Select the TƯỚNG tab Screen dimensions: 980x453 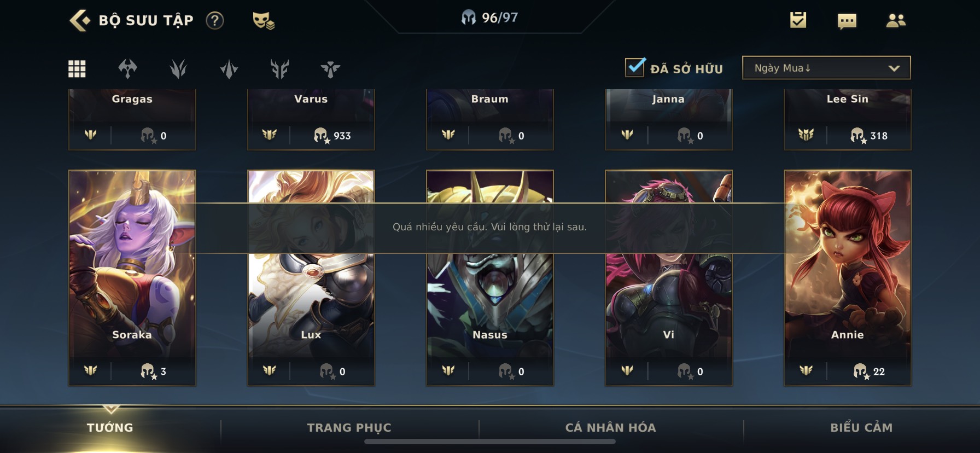coord(110,428)
